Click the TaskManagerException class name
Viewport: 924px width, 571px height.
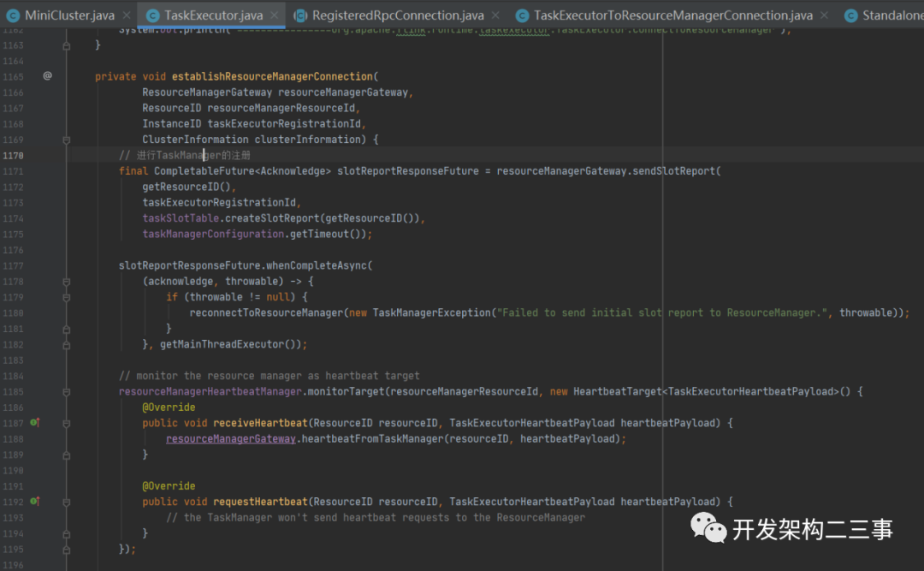point(430,312)
